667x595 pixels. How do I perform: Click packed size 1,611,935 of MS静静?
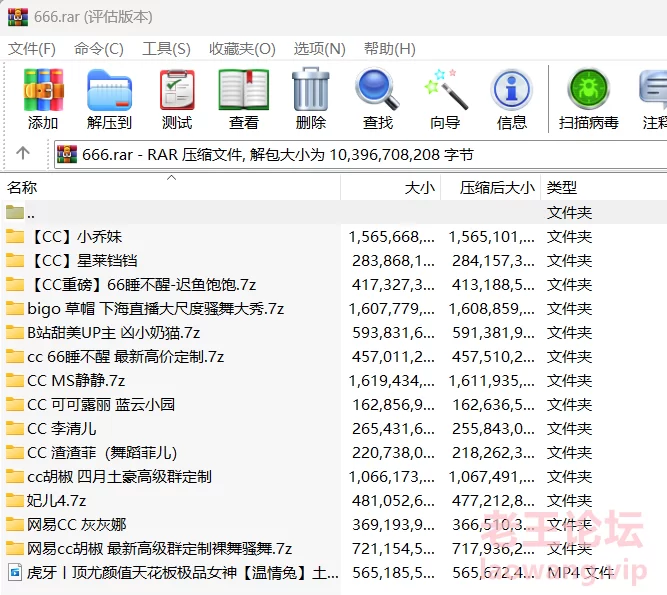tap(492, 381)
